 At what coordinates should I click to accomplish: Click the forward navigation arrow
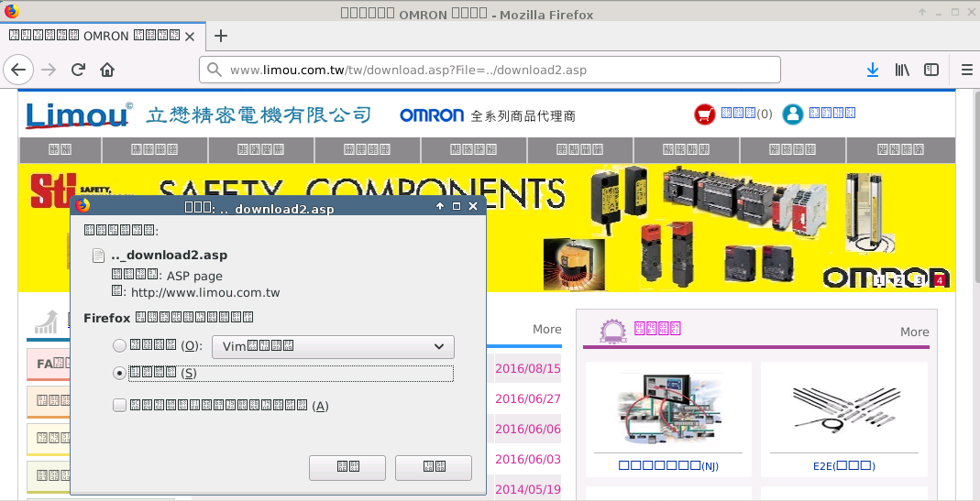click(x=48, y=70)
